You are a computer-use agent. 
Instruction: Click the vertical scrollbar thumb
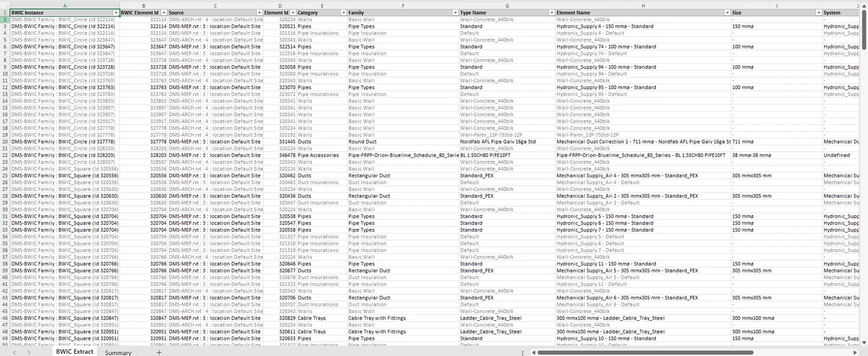(x=863, y=30)
